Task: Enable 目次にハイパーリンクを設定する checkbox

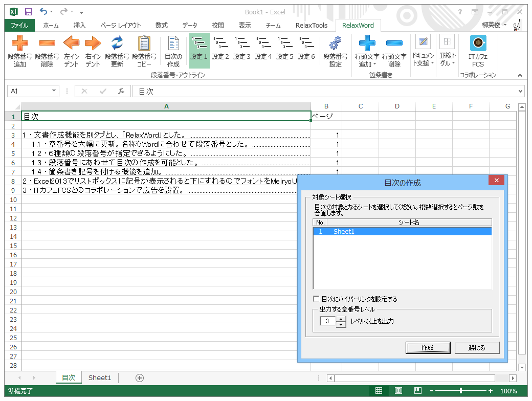Action: [x=316, y=299]
